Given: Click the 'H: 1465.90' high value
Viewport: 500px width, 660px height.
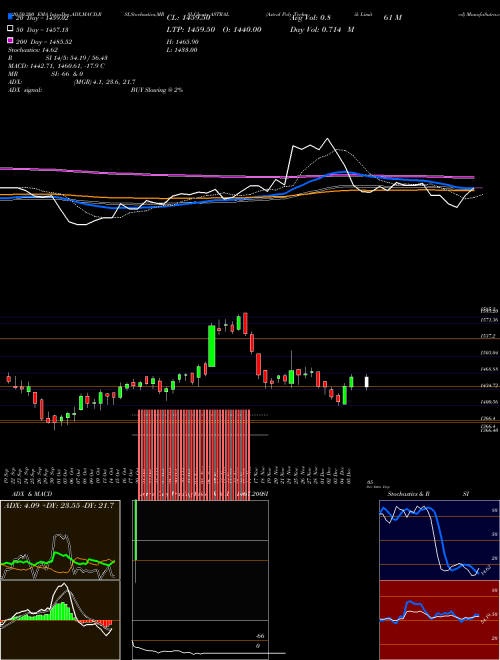Looking at the screenshot, I should pos(183,42).
